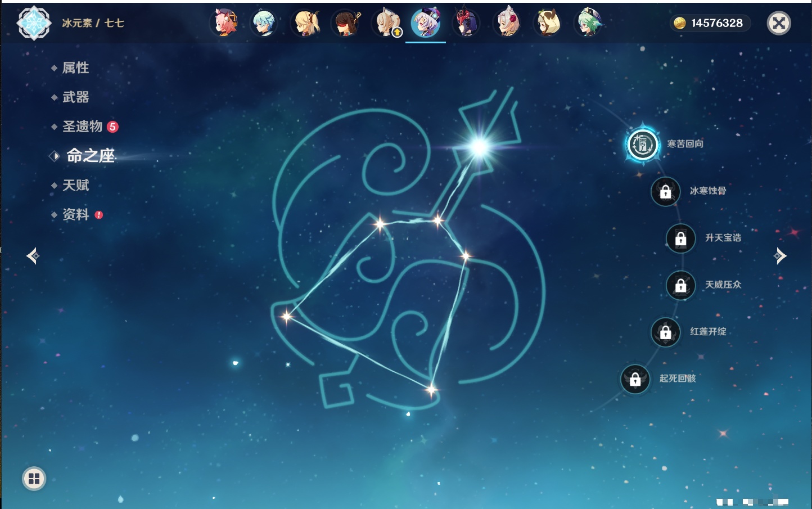This screenshot has width=812, height=509.
Task: Open the grid menu button bottom-left
Action: point(34,479)
